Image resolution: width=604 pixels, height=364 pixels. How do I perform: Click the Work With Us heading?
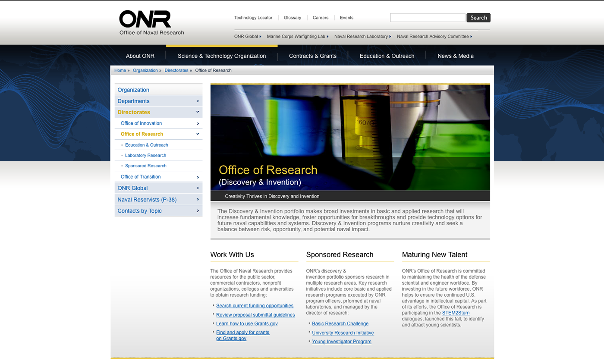pyautogui.click(x=232, y=254)
